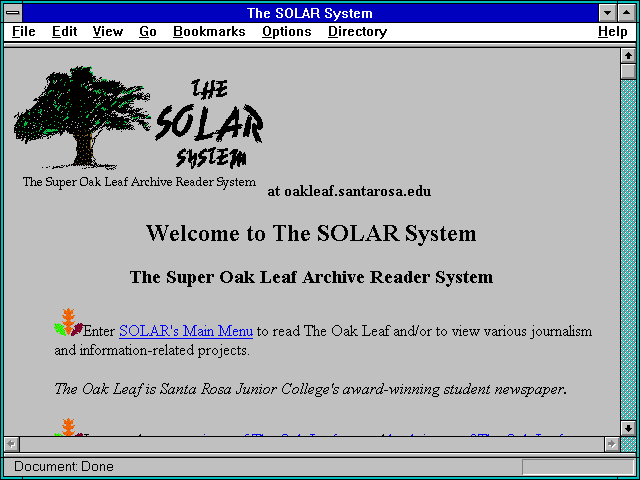Open the Directory menu
The image size is (640, 480).
(357, 32)
